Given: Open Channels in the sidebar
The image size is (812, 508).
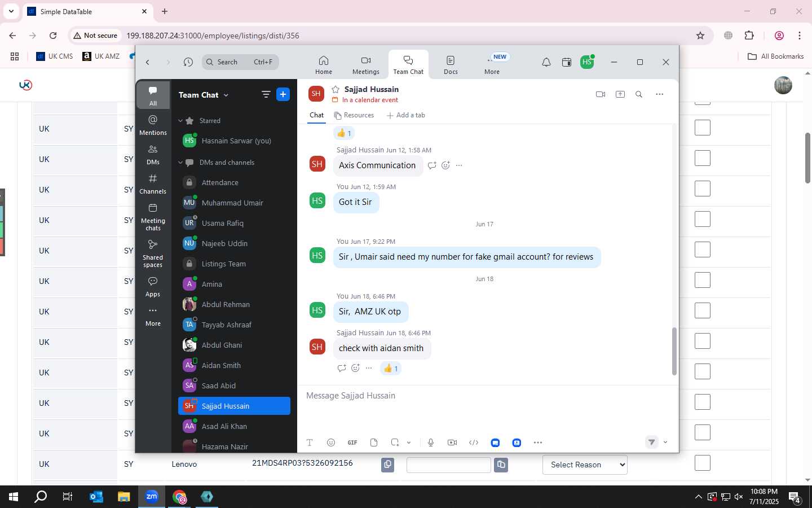Looking at the screenshot, I should click(153, 183).
